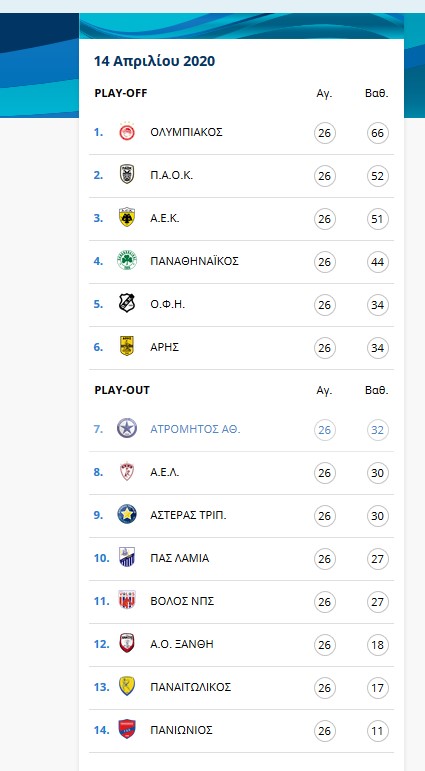Screen dimensions: 425x771
Task: Click the Panathinaikos shamrock logo
Action: 127,261
